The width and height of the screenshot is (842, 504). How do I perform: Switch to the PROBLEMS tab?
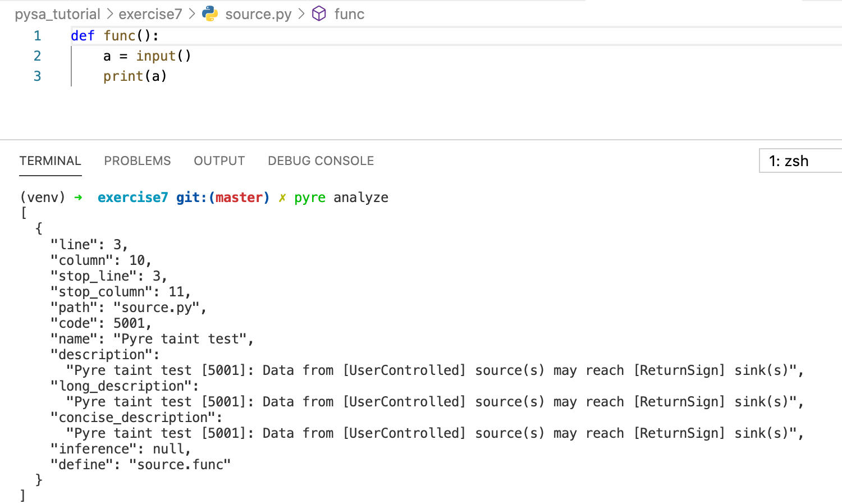tap(138, 161)
